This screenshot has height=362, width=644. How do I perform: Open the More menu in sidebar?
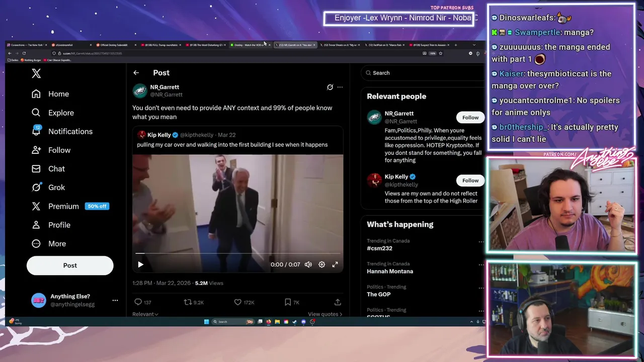[x=49, y=243]
